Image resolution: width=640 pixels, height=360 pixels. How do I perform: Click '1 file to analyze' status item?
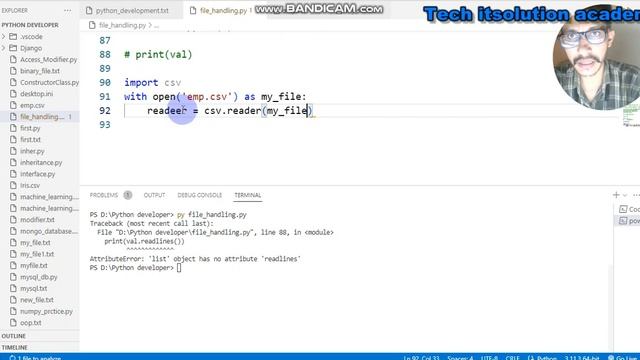coord(35,358)
